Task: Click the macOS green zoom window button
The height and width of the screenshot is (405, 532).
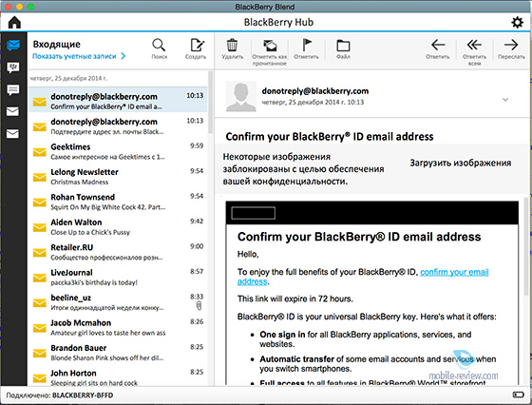Action: [30, 7]
